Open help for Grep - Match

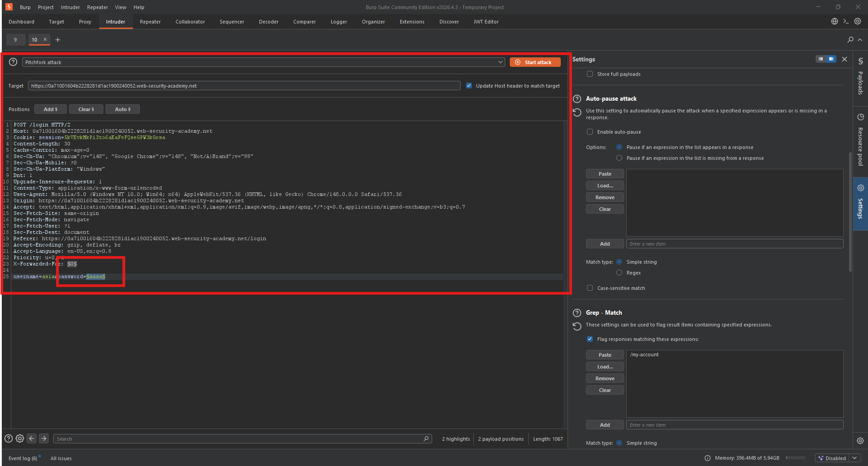tap(577, 313)
